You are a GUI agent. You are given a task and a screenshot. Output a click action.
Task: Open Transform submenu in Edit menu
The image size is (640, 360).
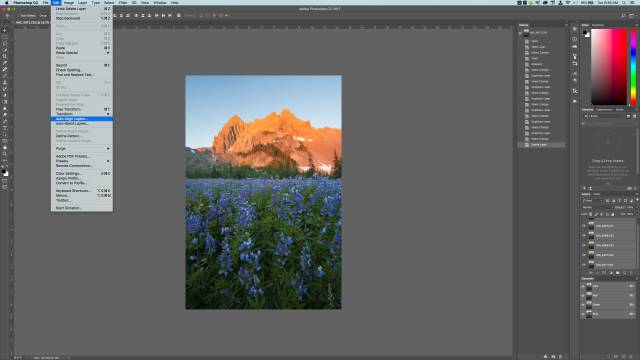(82, 114)
